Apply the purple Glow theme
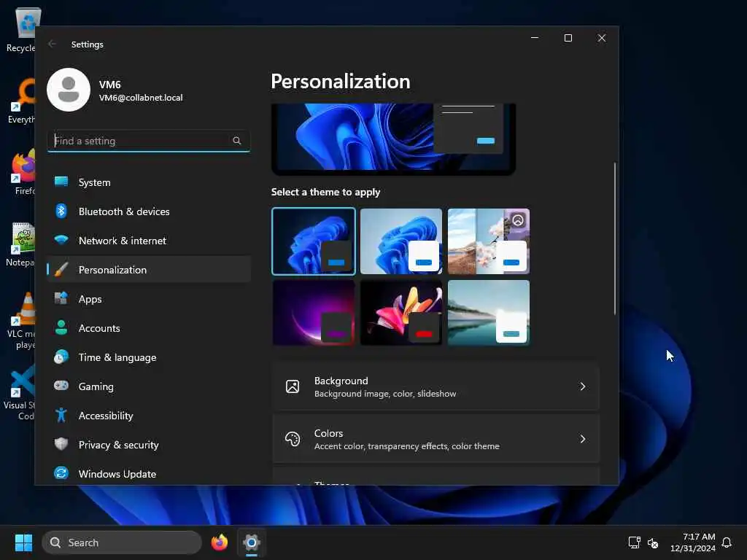Image resolution: width=747 pixels, height=560 pixels. coord(314,312)
